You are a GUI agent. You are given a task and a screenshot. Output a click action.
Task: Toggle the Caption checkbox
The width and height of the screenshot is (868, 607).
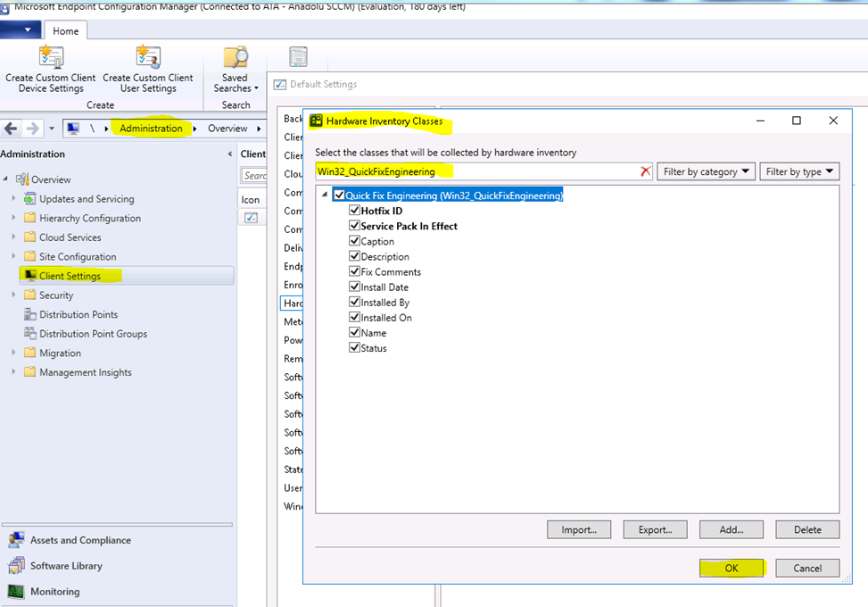click(354, 241)
